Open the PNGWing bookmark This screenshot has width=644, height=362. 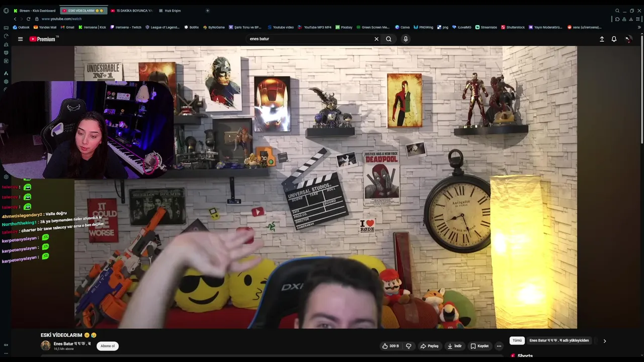[x=423, y=27]
